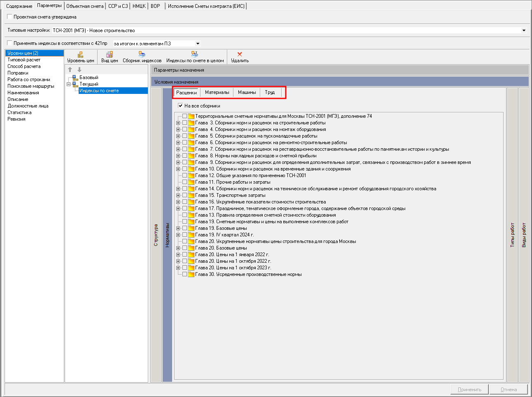This screenshot has height=397, width=532.
Task: Expand Глава 3 строительные работы node
Action: [x=178, y=123]
